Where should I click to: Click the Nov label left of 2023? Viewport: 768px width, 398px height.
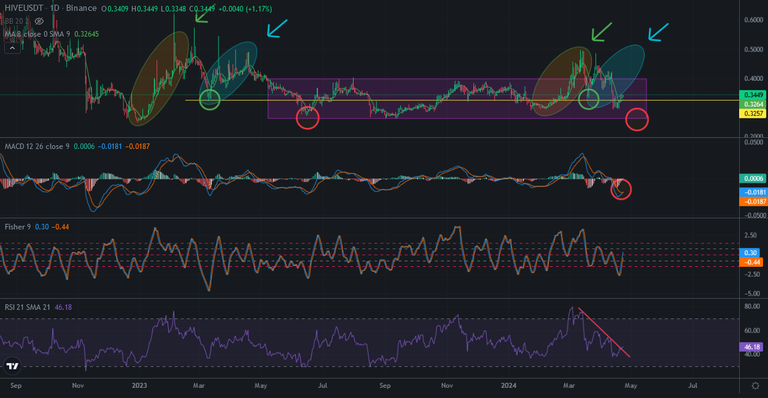pos(78,386)
